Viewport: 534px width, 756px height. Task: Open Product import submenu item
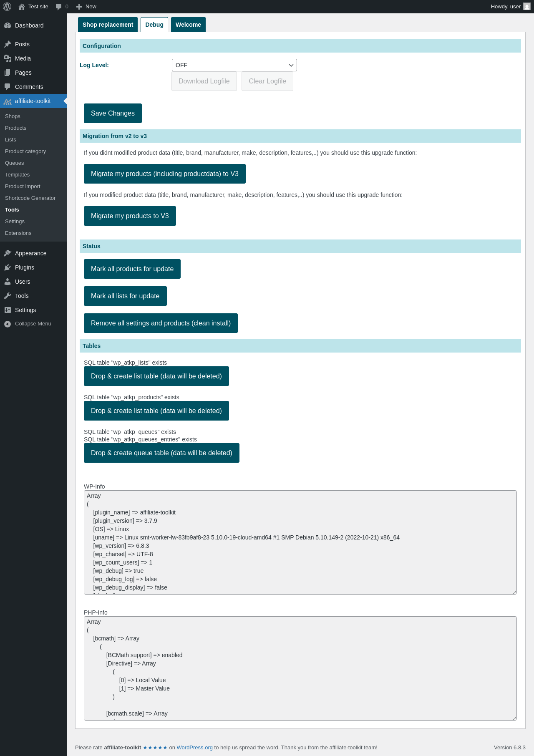tap(23, 186)
